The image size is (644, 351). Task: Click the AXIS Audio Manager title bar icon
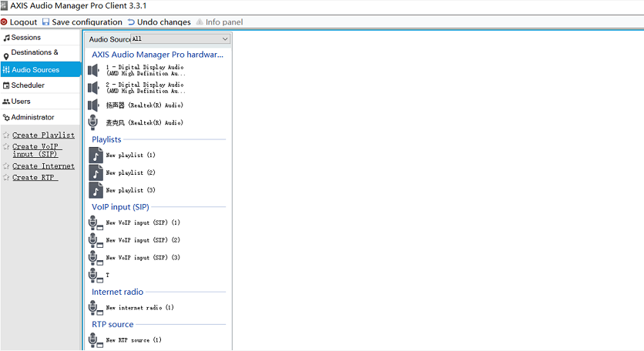tap(4, 5)
